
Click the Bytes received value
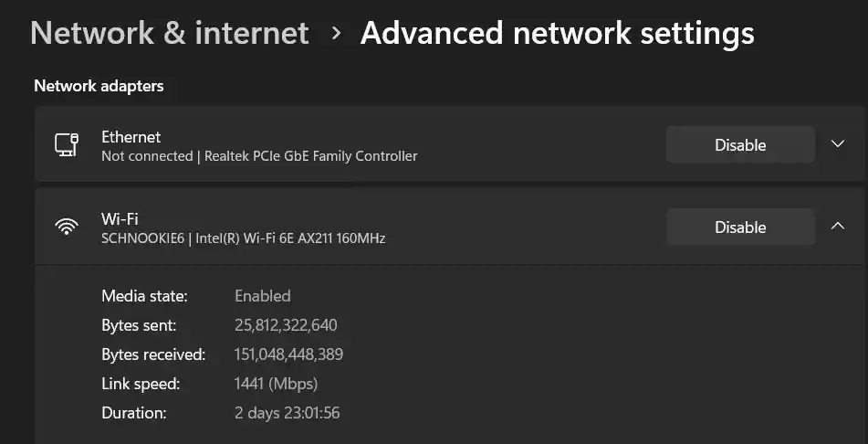coord(288,354)
